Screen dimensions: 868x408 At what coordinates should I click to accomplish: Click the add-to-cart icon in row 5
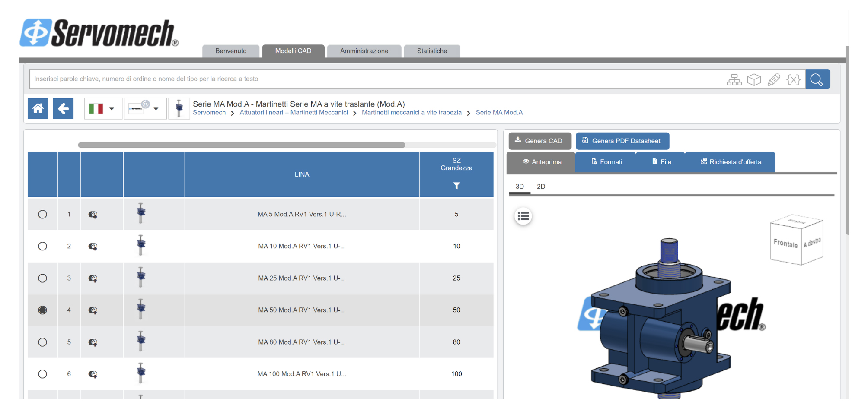93,342
